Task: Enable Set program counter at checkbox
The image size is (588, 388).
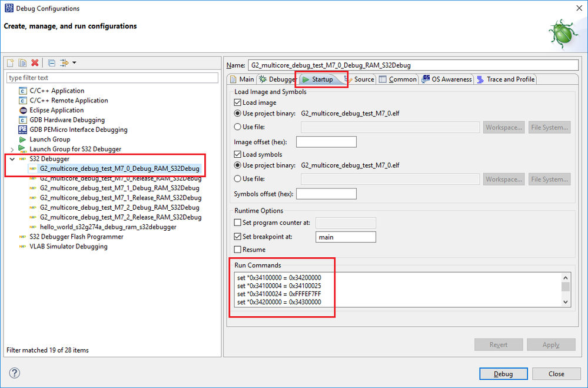Action: click(x=238, y=223)
